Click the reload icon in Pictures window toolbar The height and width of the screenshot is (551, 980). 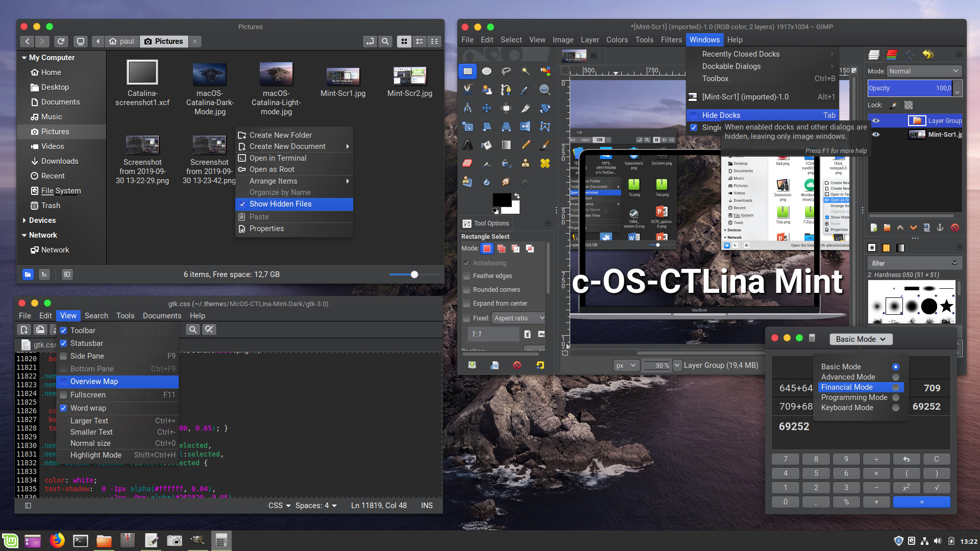61,41
